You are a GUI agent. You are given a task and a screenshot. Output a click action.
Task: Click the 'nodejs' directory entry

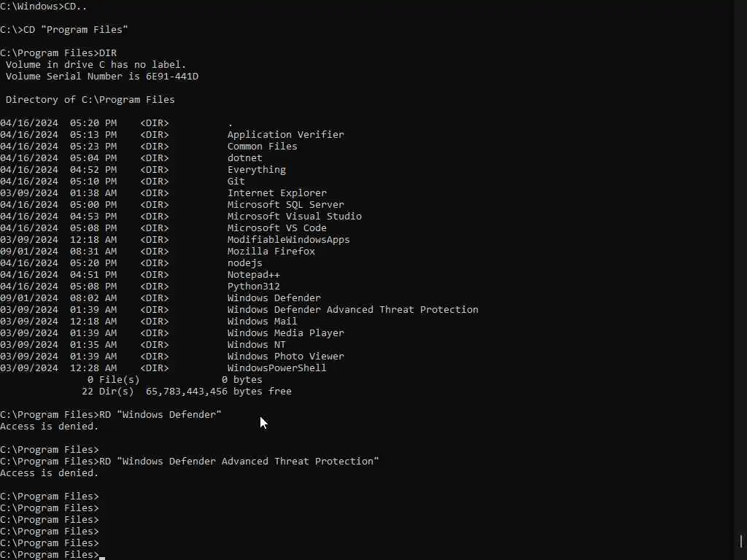pos(244,263)
